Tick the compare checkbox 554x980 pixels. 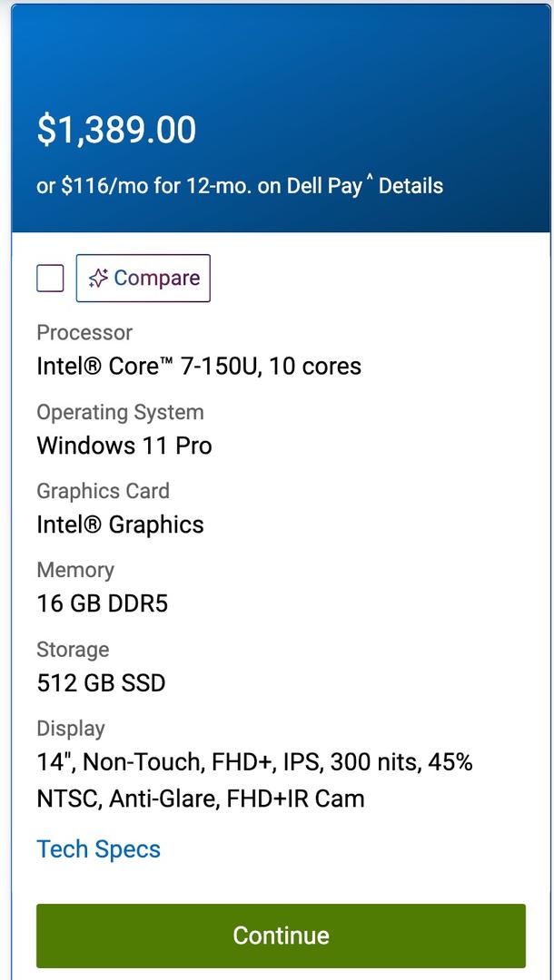click(x=50, y=278)
